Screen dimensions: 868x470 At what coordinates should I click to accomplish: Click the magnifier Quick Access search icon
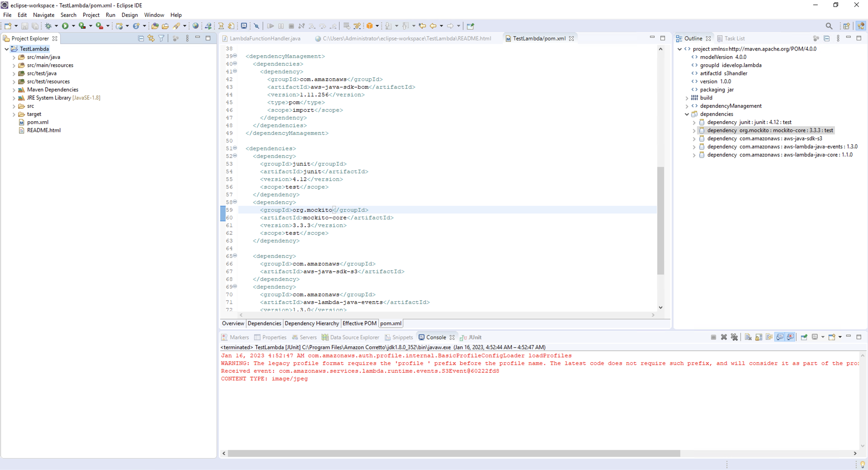829,26
